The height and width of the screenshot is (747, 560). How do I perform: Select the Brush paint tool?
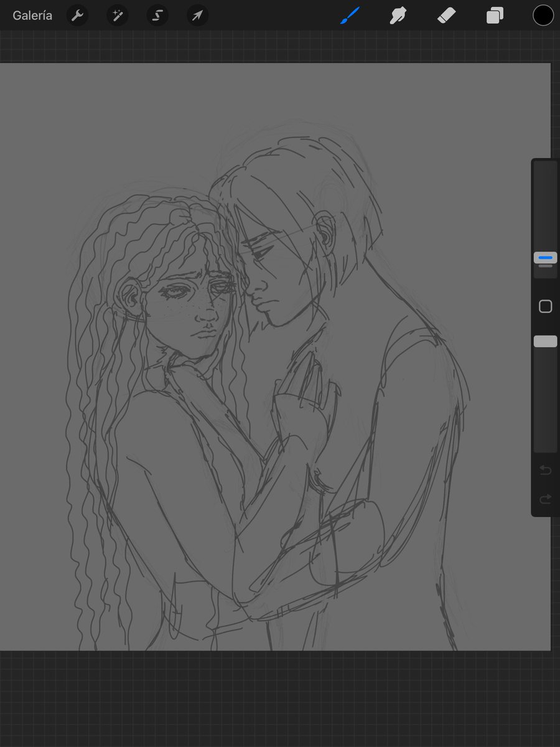coord(351,16)
